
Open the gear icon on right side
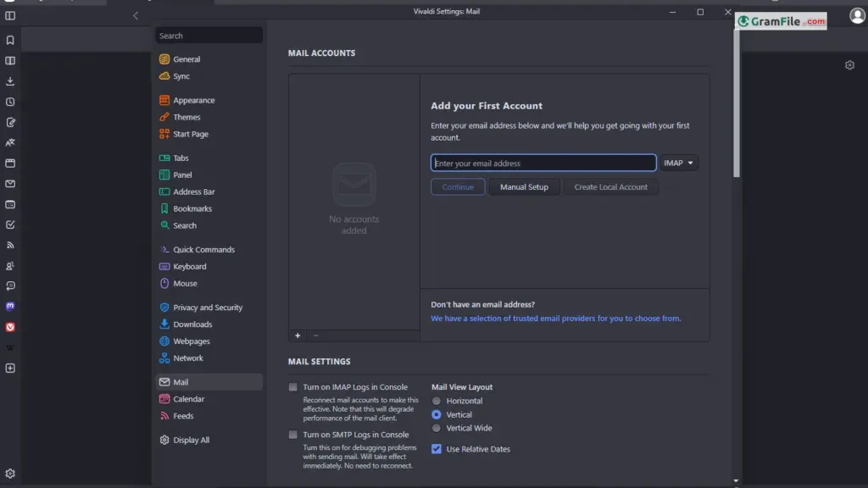pos(849,65)
